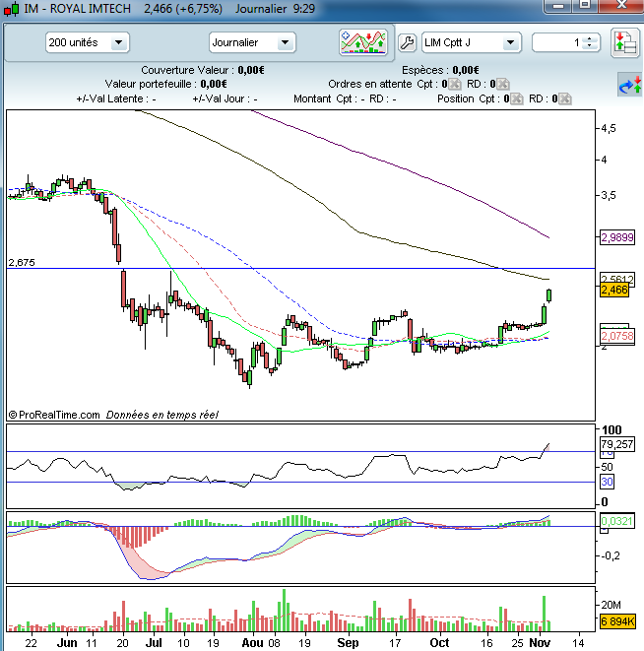Click the yellow 6 894K volume label
The width and height of the screenshot is (644, 651).
point(617,621)
